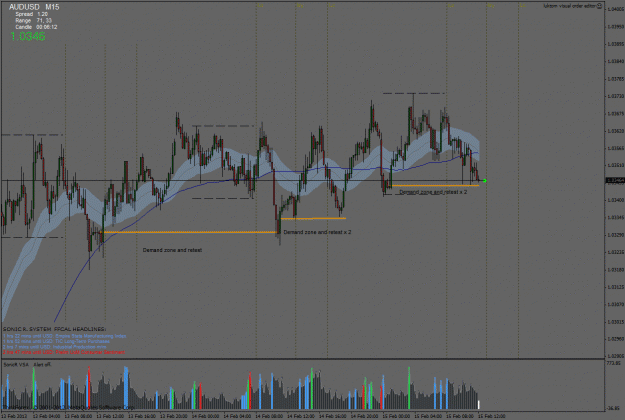Click the 1.03730 price axis label
625x420 pixels.
click(x=615, y=96)
